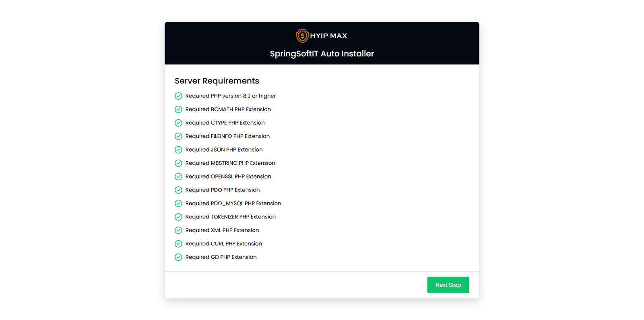Click the OPENSSL extension checkmark icon

(x=178, y=177)
